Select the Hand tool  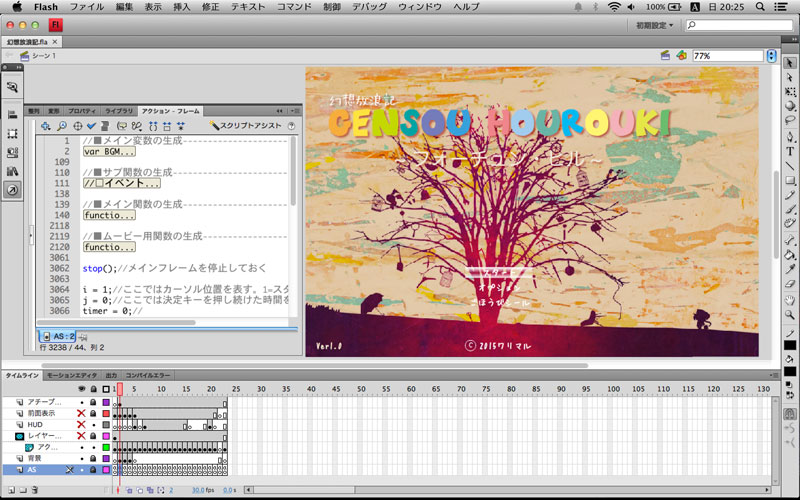(790, 300)
